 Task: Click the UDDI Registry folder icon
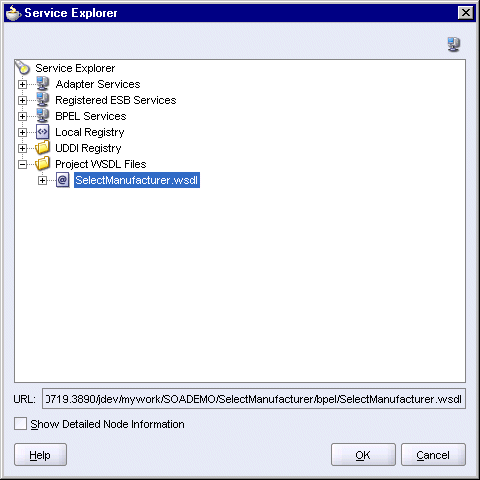pos(43,148)
